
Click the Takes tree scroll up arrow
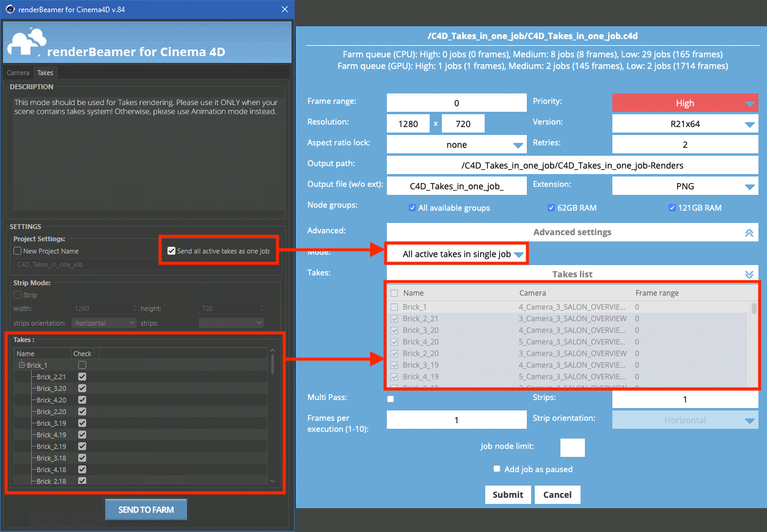point(273,351)
